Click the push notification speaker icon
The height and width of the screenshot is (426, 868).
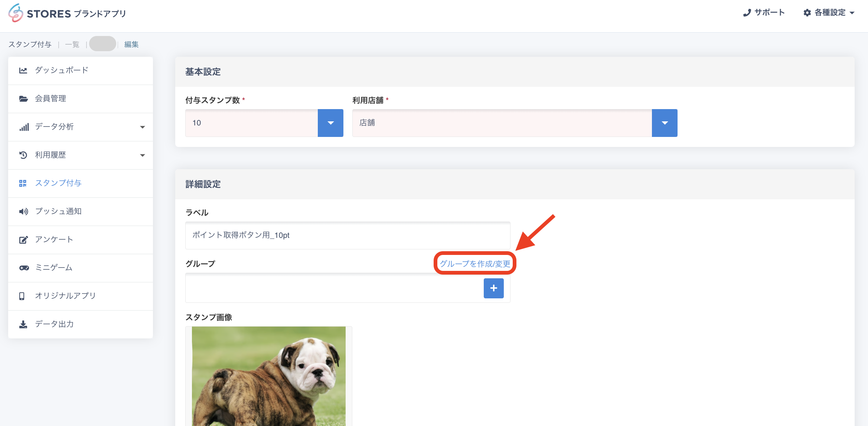pos(23,212)
